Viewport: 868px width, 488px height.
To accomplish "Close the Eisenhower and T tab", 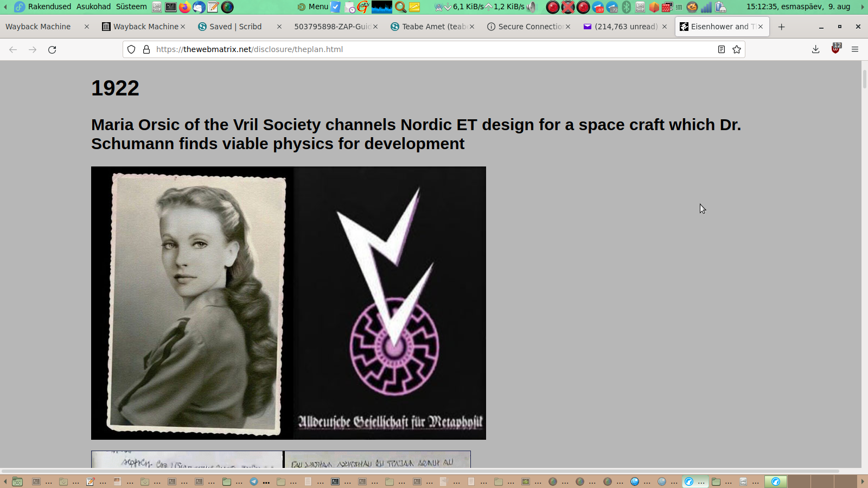I will pyautogui.click(x=761, y=27).
